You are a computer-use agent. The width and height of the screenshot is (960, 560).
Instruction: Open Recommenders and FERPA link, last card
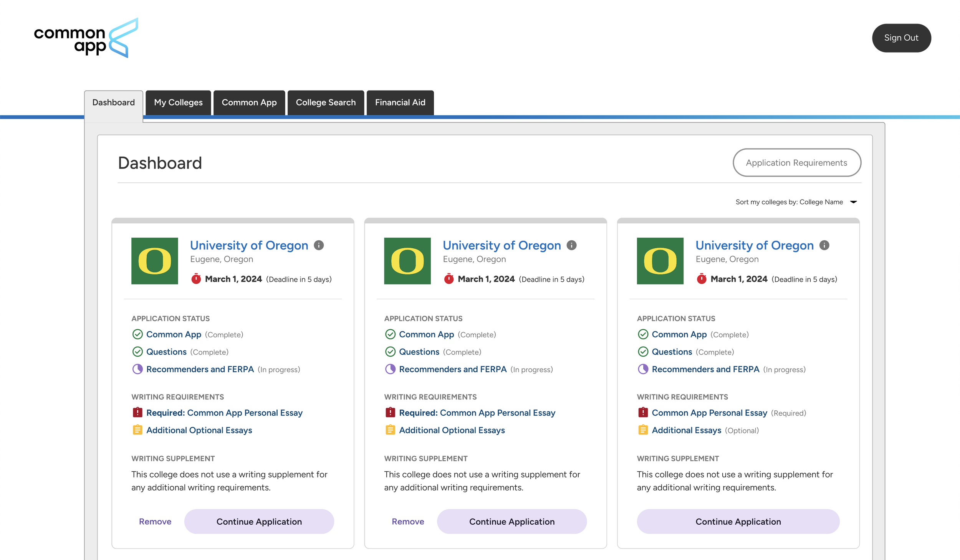[x=705, y=369]
